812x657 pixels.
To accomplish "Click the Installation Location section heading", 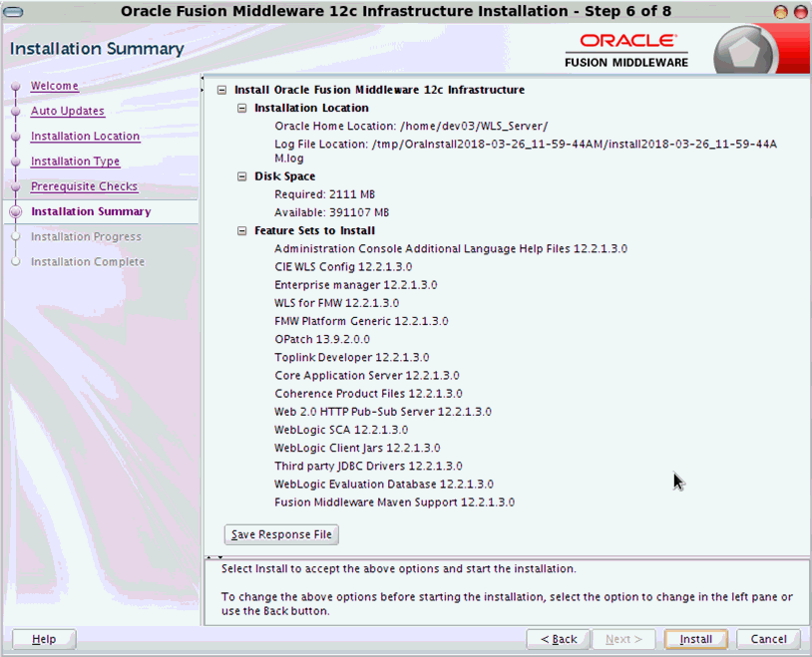I will [311, 109].
